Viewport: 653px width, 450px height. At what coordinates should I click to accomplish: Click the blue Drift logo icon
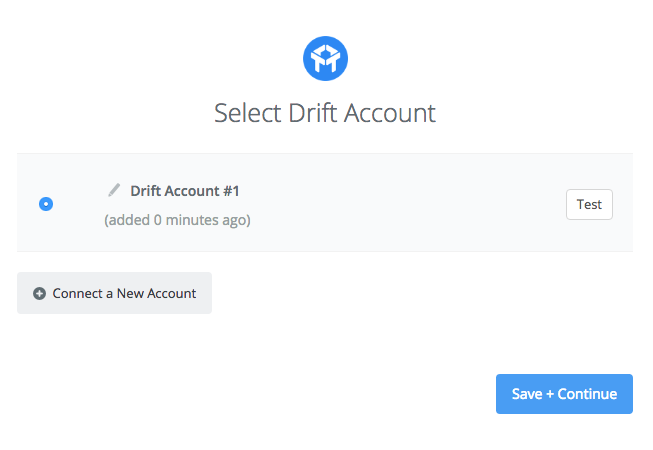pos(325,58)
